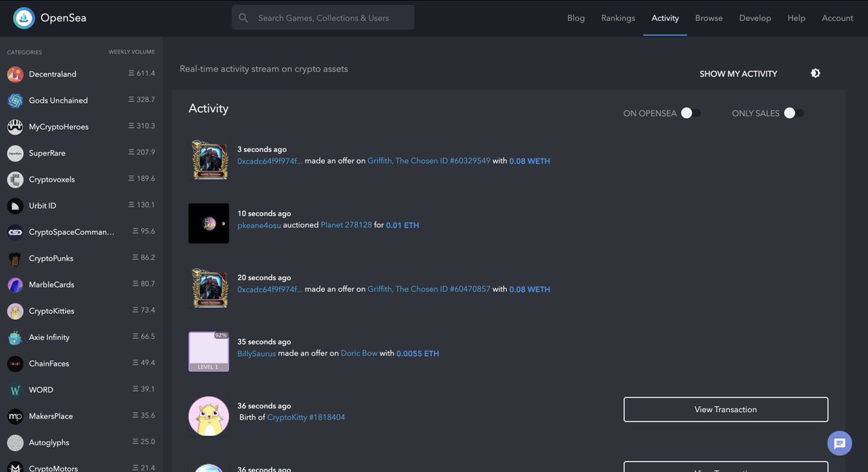The height and width of the screenshot is (472, 868).
Task: Click Show My Activity button
Action: tap(739, 74)
